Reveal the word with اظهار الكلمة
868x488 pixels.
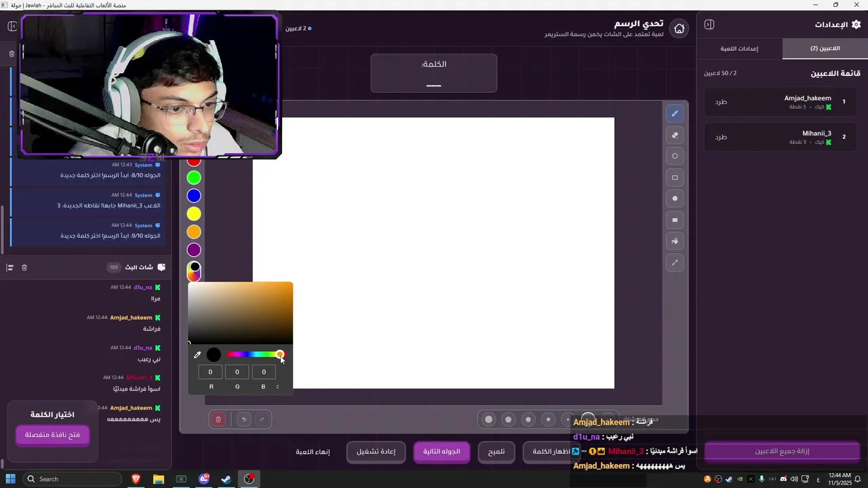[x=551, y=451]
